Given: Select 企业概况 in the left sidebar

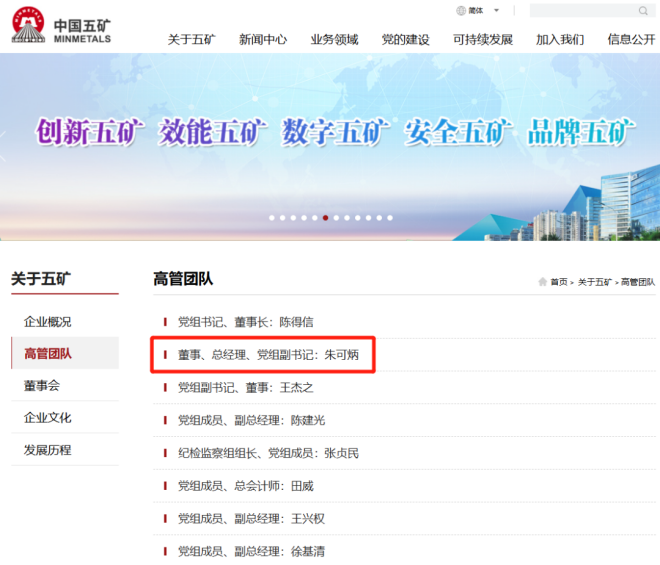Looking at the screenshot, I should 48,322.
